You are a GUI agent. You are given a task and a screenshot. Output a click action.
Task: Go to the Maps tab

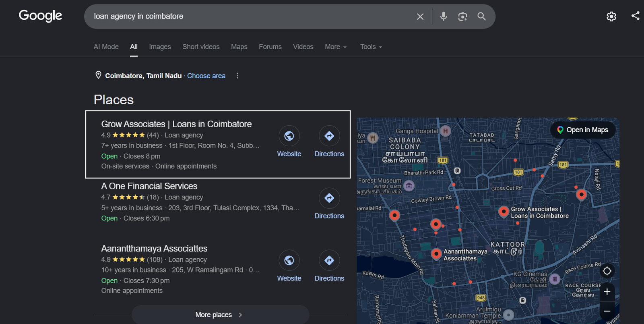pyautogui.click(x=239, y=47)
